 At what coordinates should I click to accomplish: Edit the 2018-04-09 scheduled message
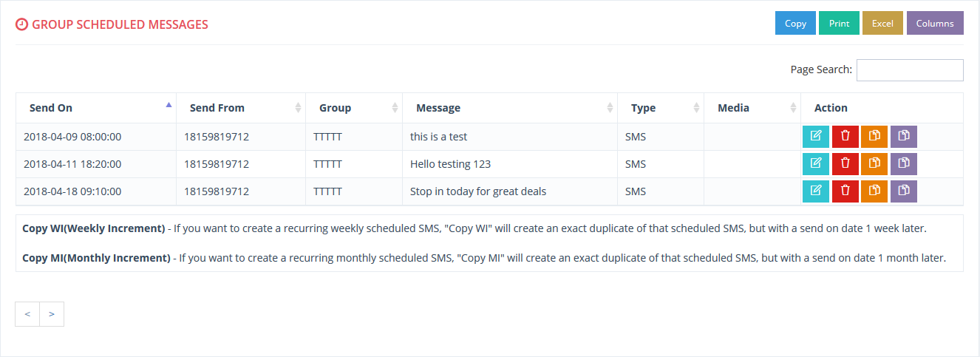[x=816, y=137]
